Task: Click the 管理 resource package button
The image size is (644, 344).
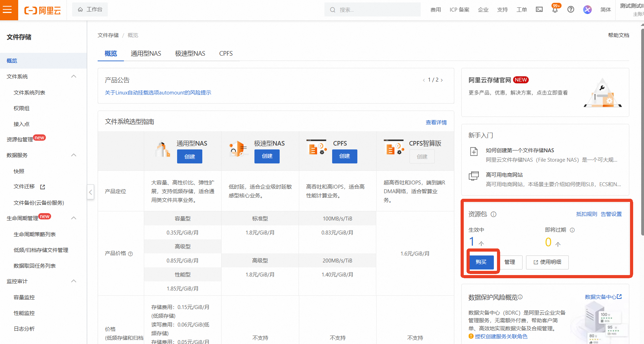Action: (510, 262)
